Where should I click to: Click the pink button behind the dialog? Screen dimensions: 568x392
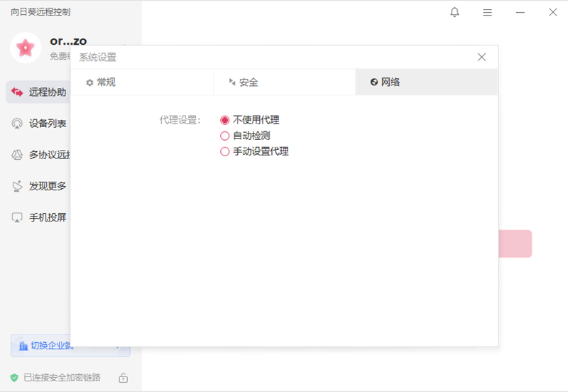515,244
